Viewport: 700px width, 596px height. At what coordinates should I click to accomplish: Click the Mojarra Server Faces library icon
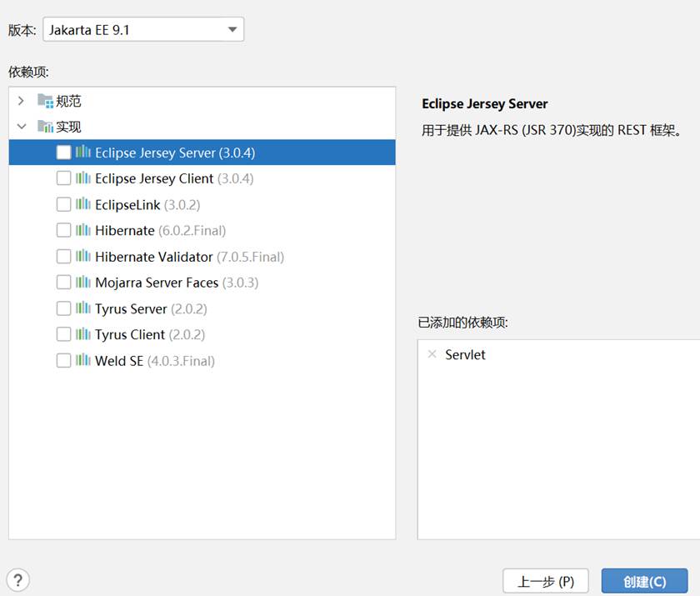click(83, 282)
